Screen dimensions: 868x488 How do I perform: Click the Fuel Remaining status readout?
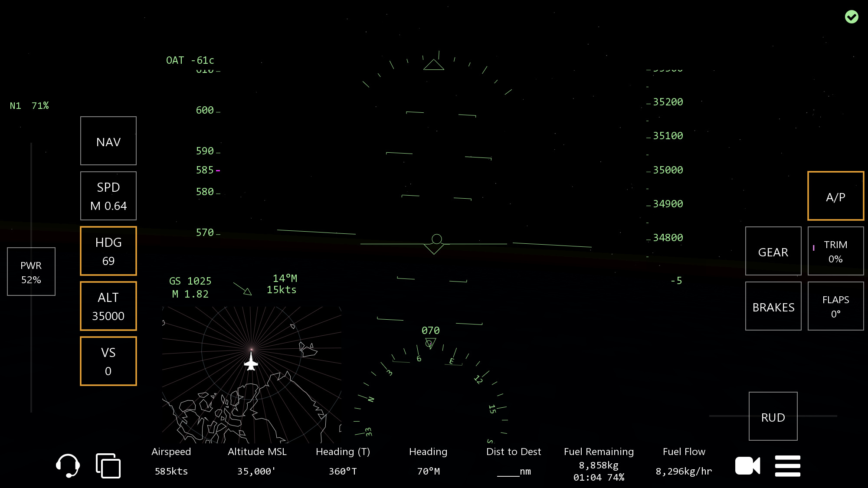(x=599, y=465)
